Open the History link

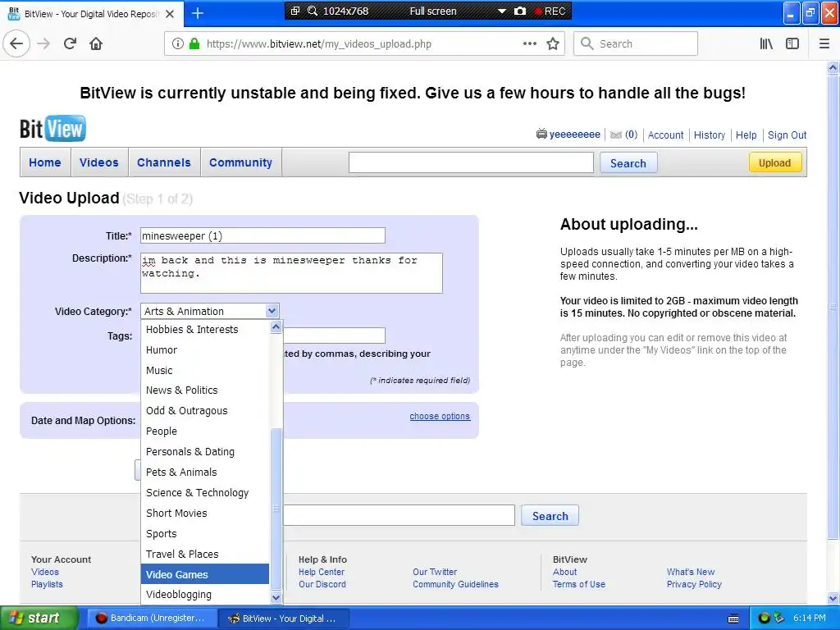point(710,135)
